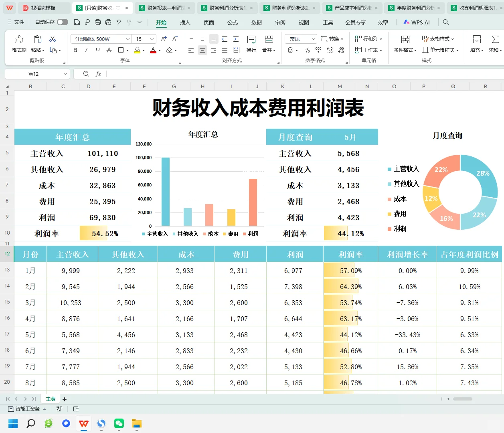The height and width of the screenshot is (433, 504).
Task: Switch to the Insert (插入) ribbon tab
Action: 185,22
